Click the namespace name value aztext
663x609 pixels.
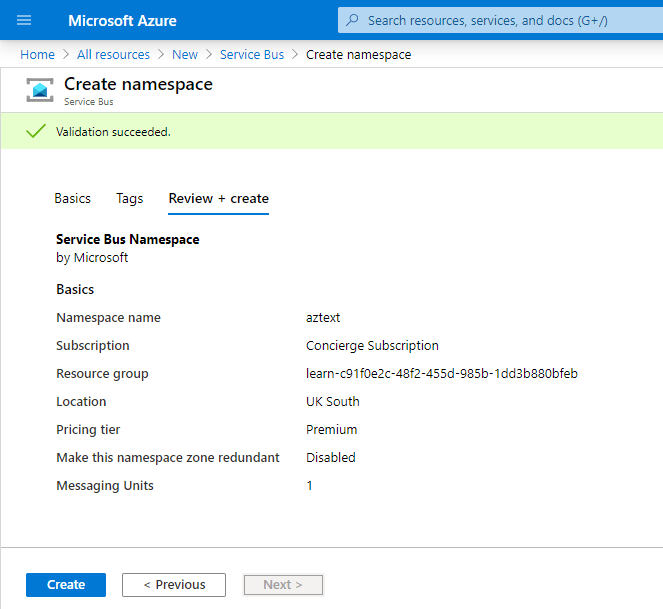323,318
